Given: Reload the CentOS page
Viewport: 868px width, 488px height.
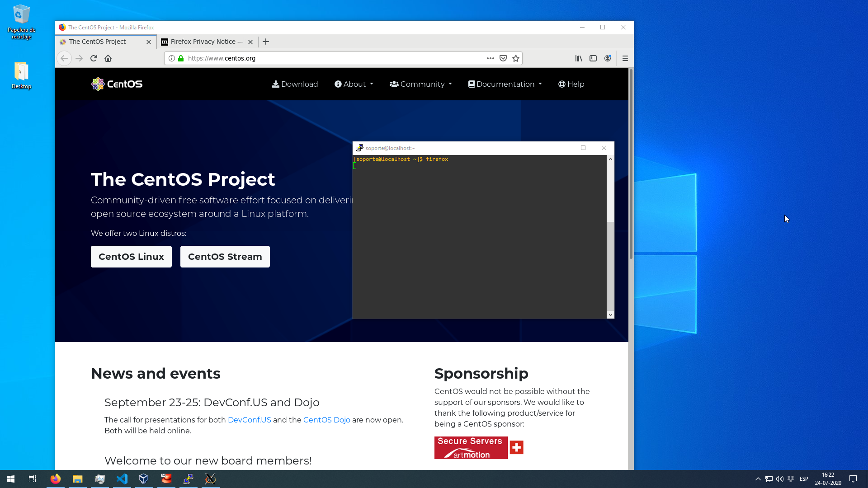Looking at the screenshot, I should point(94,58).
